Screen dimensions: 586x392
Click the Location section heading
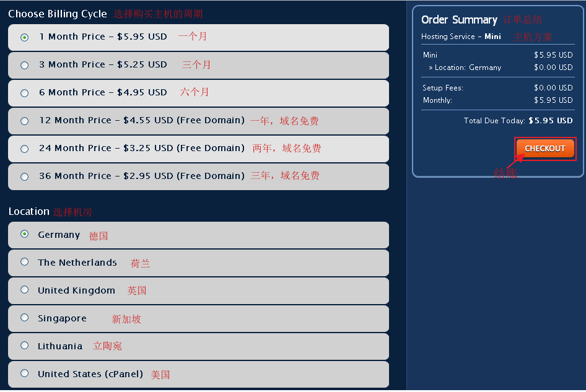pyautogui.click(x=28, y=211)
